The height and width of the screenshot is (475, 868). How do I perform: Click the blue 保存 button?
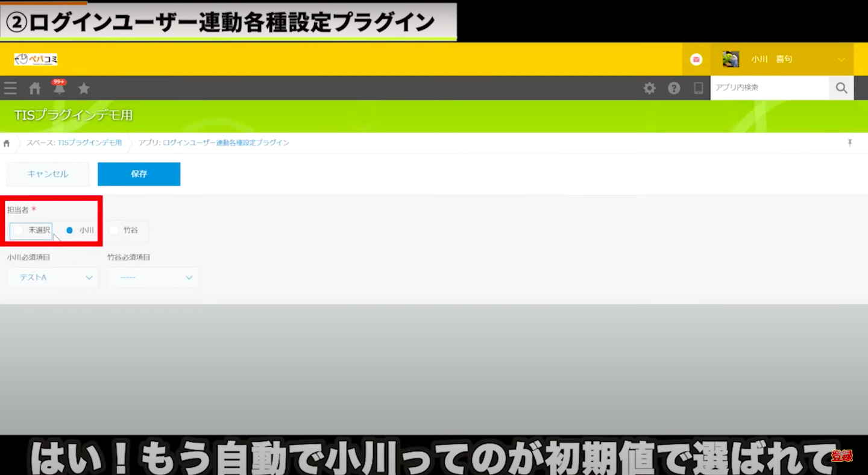pos(139,174)
